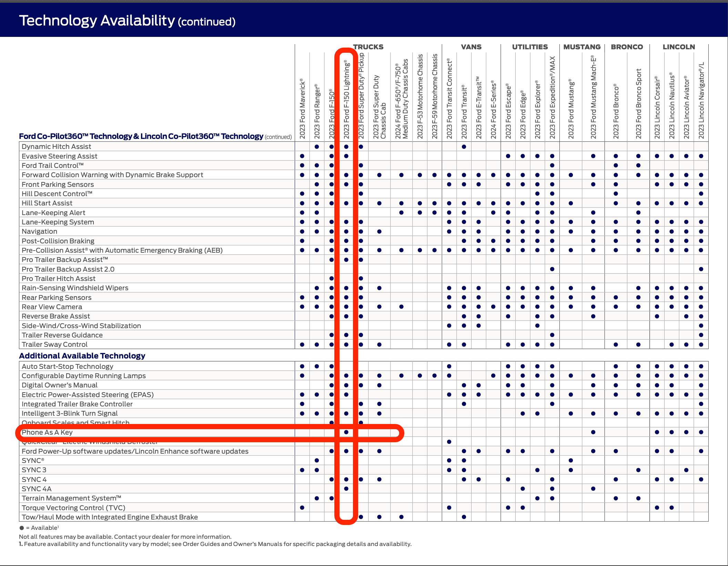Select the 'Lane-Keeping System' row label
The width and height of the screenshot is (728, 566).
(58, 222)
